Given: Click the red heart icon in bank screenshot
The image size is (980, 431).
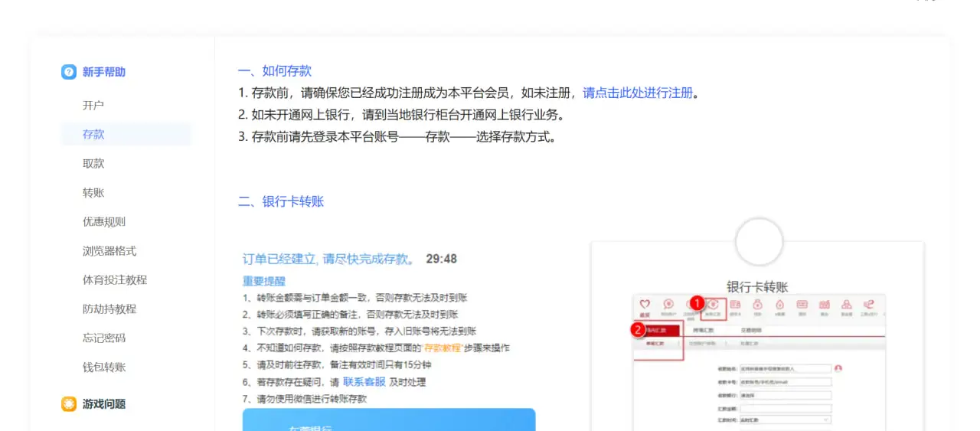Looking at the screenshot, I should (645, 305).
